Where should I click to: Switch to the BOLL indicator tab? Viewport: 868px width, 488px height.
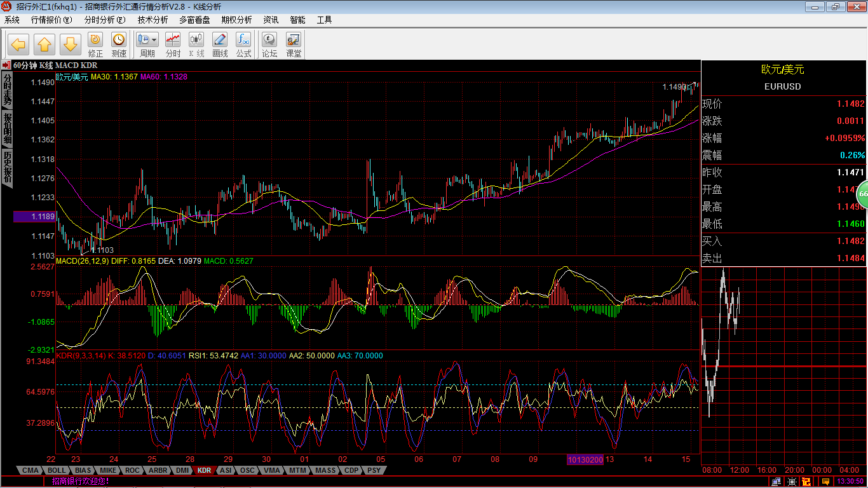click(x=55, y=470)
